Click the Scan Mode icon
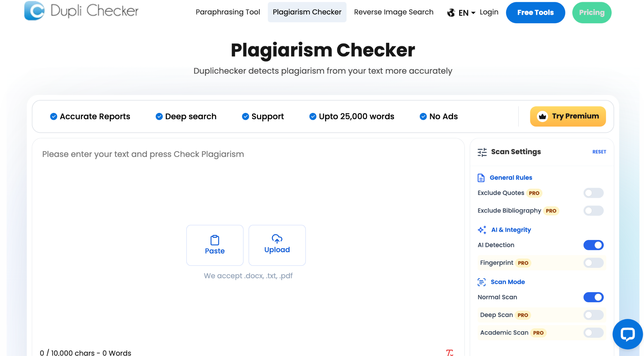 tap(481, 282)
